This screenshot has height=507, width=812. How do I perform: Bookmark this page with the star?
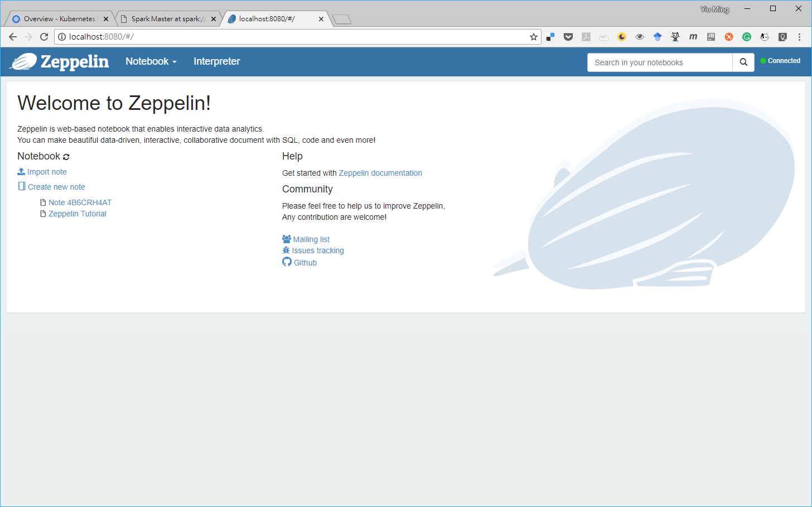pos(534,37)
